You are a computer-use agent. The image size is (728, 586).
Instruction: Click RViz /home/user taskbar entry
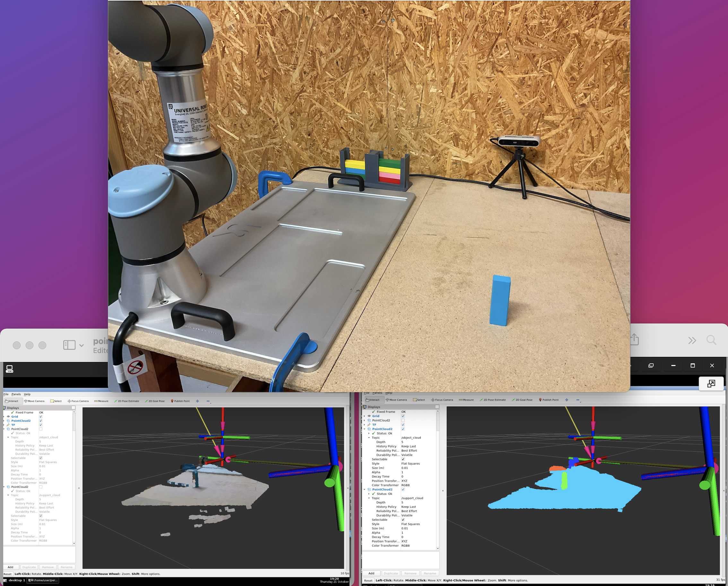[x=43, y=580]
